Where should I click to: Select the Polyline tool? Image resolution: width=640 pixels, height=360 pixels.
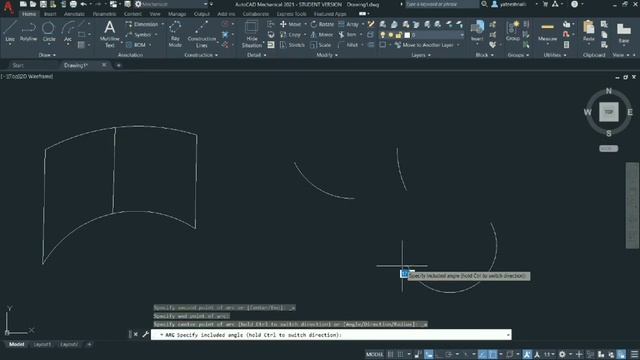click(x=28, y=31)
